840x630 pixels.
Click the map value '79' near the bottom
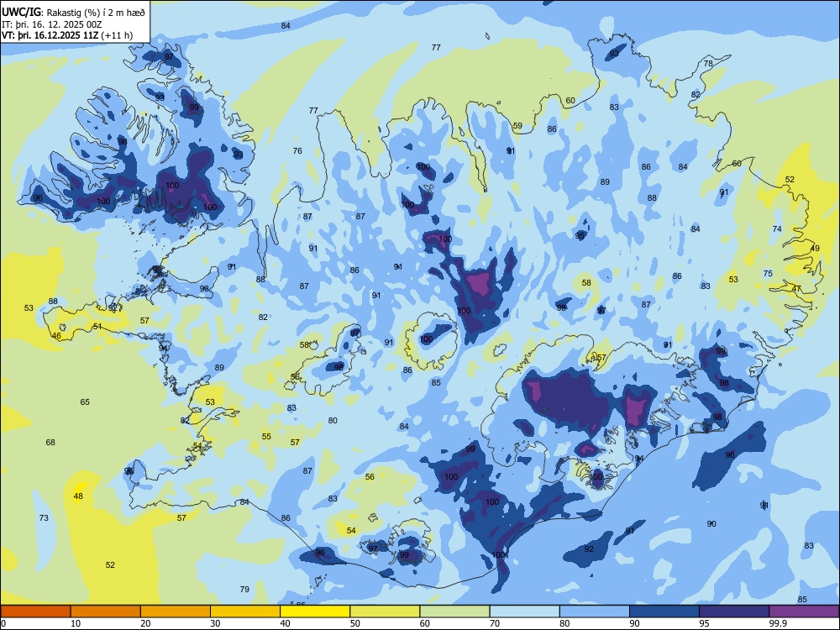tap(244, 589)
